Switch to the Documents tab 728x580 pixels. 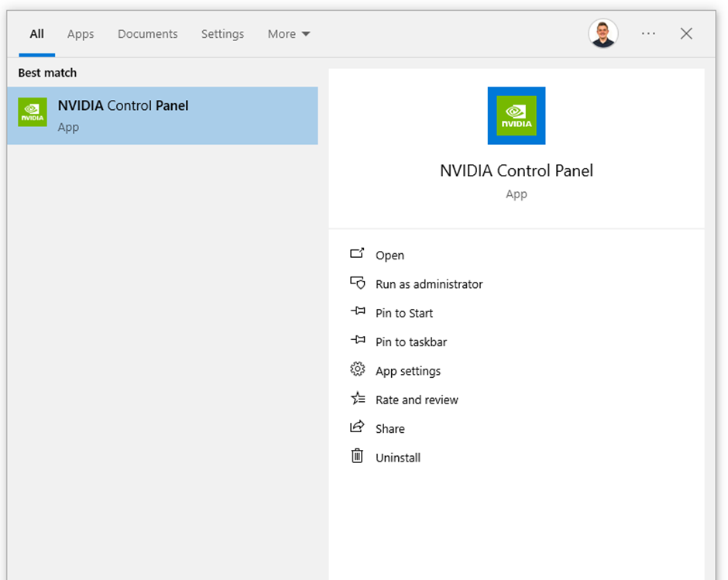click(x=147, y=33)
